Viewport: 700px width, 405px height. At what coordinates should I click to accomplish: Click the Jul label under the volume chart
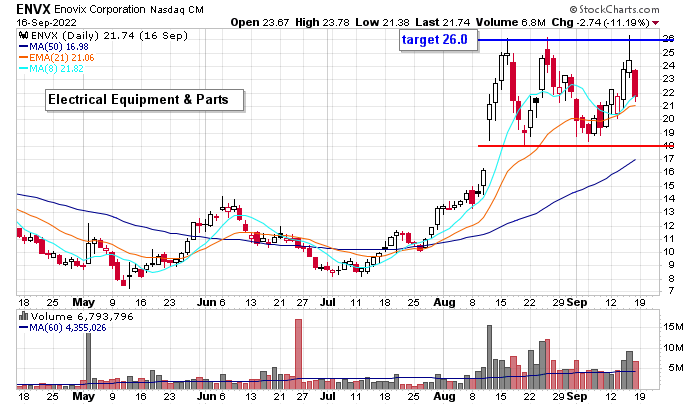[x=328, y=396]
